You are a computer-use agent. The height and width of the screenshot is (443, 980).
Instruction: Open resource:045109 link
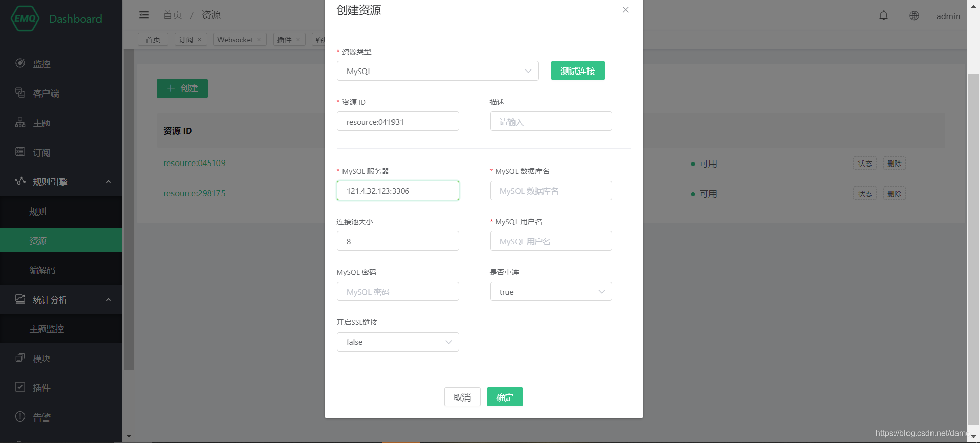tap(194, 163)
